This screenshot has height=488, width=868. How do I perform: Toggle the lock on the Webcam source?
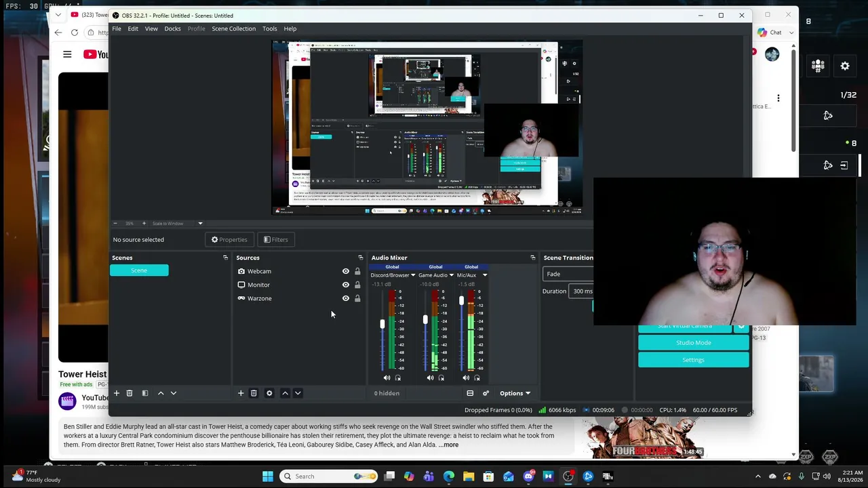point(357,271)
